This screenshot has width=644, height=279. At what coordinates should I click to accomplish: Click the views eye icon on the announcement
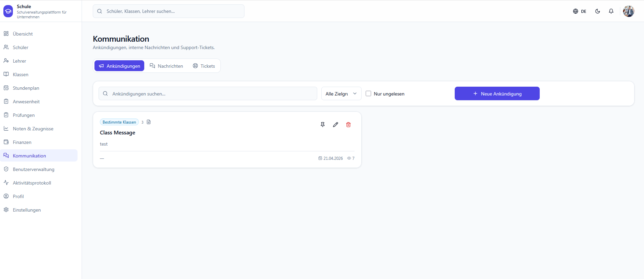349,158
